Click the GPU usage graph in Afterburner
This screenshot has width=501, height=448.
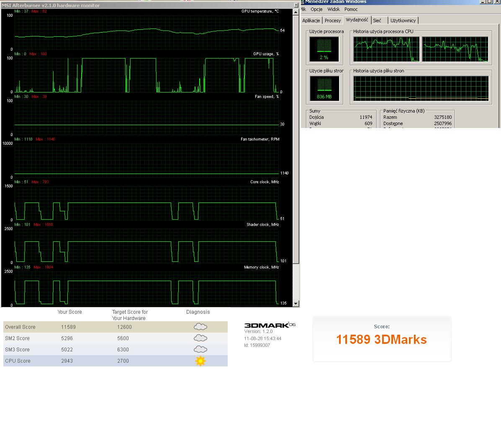pyautogui.click(x=146, y=75)
